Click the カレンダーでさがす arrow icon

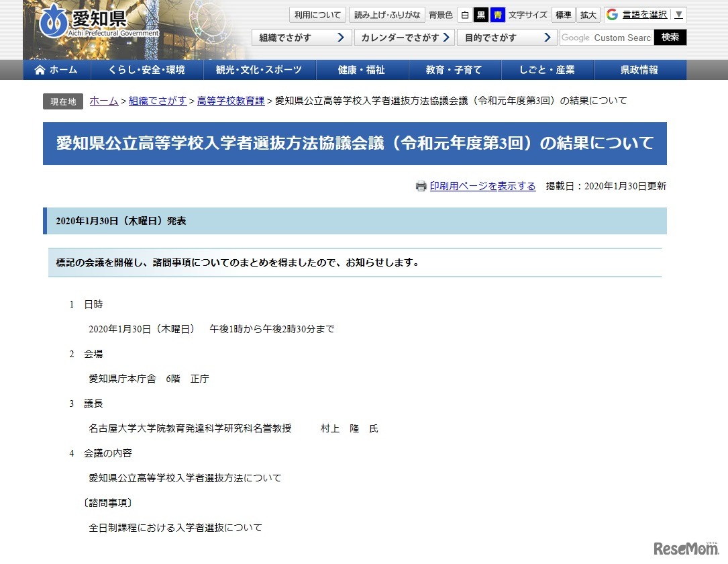[x=446, y=38]
